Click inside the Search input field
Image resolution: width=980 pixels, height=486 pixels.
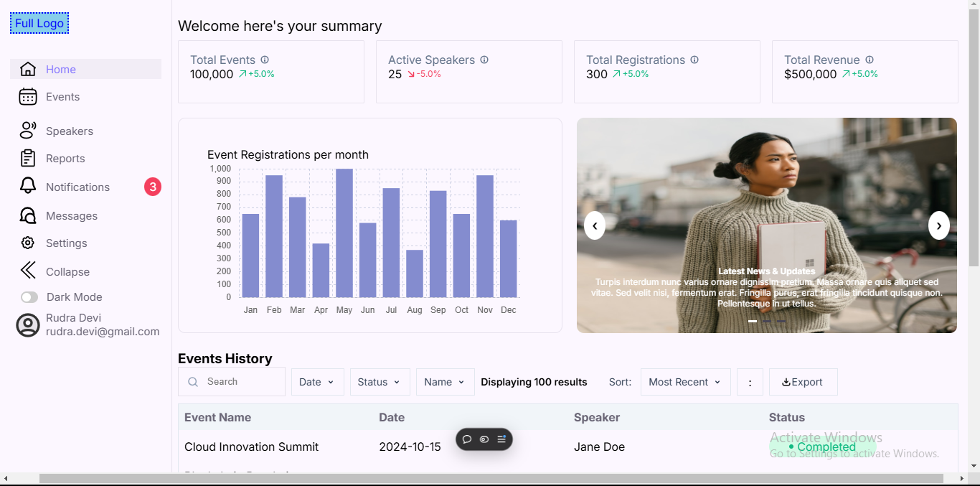(232, 382)
